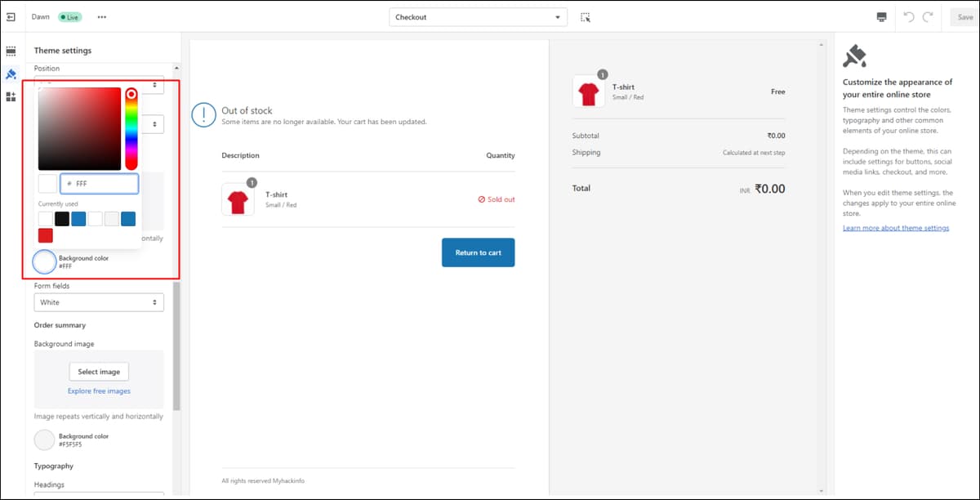Click the Save button
Image resolution: width=980 pixels, height=500 pixels.
tap(964, 17)
